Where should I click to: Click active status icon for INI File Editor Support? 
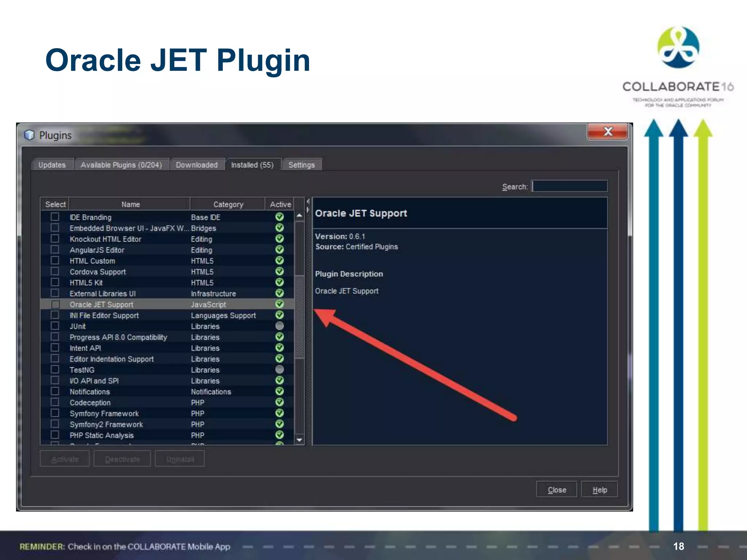[x=279, y=315]
